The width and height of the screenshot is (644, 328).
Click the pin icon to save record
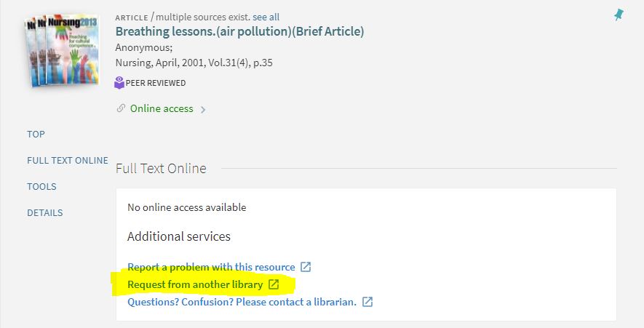click(619, 15)
